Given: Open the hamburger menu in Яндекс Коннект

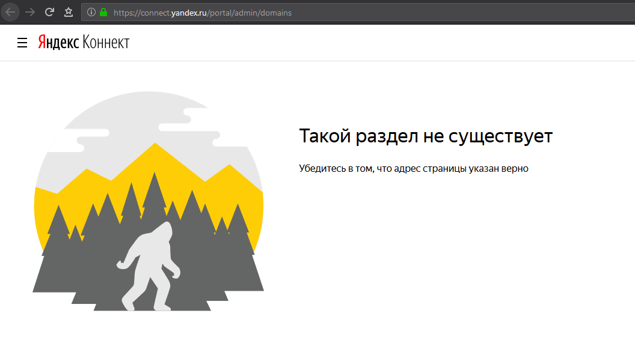Looking at the screenshot, I should point(22,43).
